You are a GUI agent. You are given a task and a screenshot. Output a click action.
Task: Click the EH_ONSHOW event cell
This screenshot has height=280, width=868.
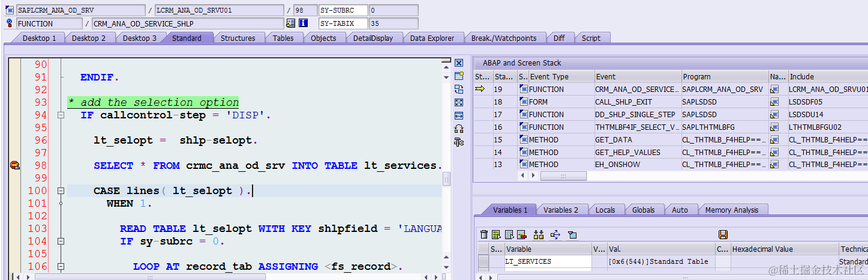pos(638,165)
